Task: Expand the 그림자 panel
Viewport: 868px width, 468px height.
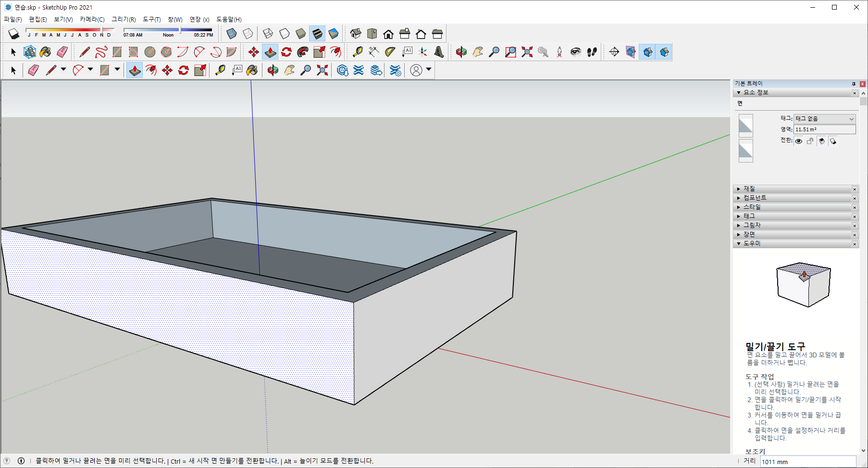Action: 795,226
